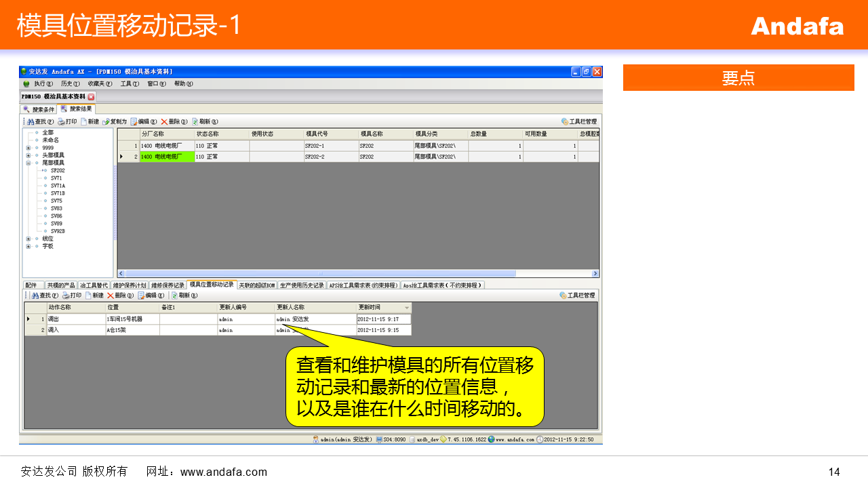Close the PDM150 模治具基本资料 document tab

92,97
